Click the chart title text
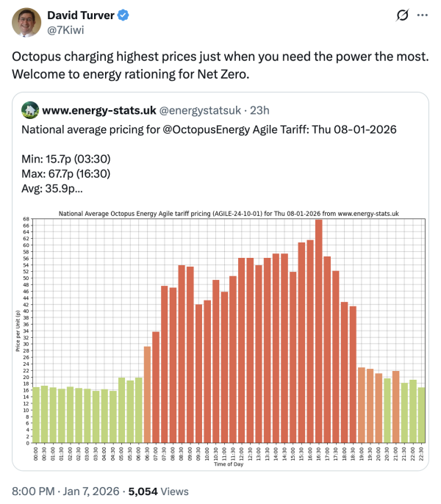Screen dimensions: 441x504 [229, 213]
